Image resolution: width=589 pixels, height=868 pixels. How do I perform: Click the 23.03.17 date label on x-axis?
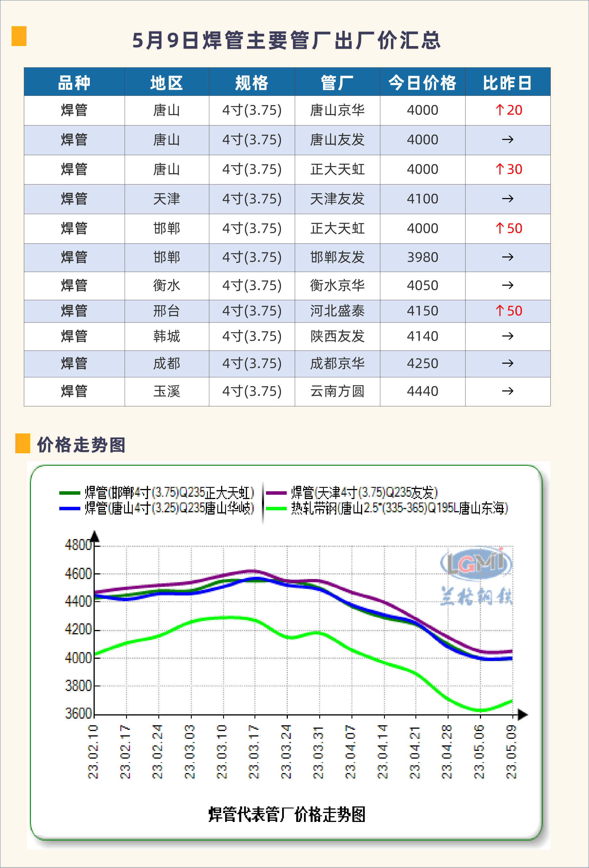[254, 751]
